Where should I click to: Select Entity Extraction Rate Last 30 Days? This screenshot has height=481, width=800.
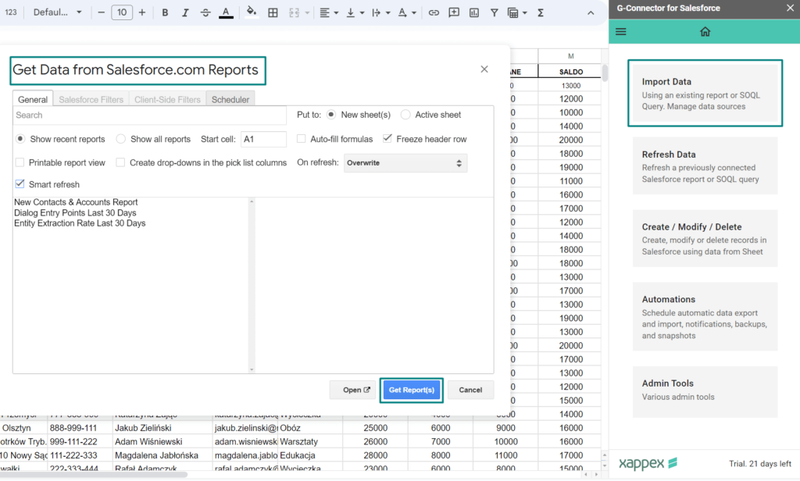pos(80,223)
